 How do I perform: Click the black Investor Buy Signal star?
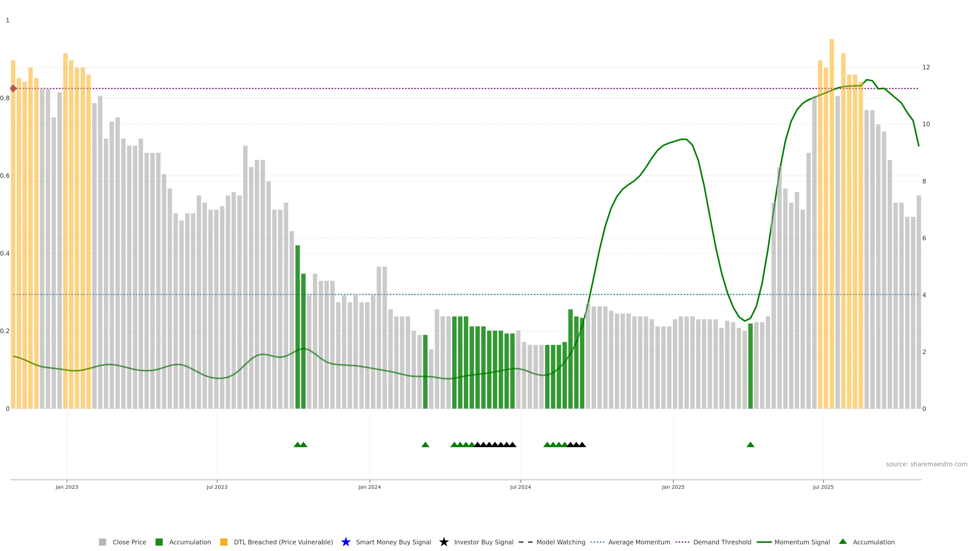tap(444, 542)
